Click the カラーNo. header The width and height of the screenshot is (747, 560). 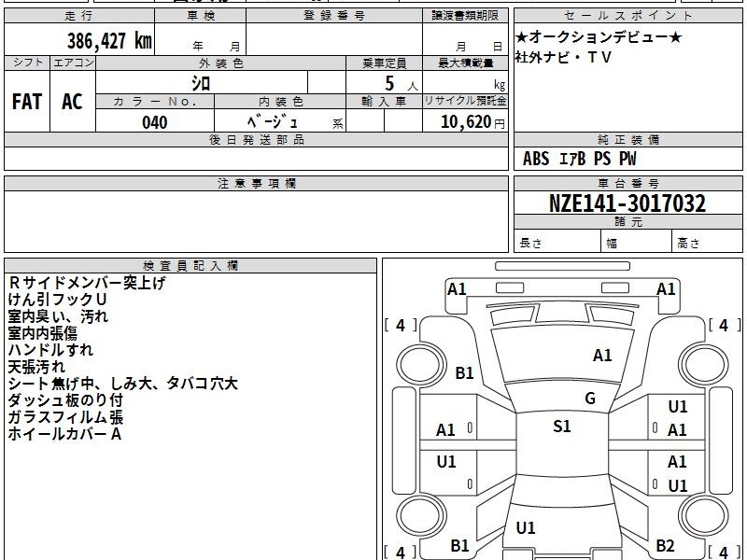(x=155, y=102)
